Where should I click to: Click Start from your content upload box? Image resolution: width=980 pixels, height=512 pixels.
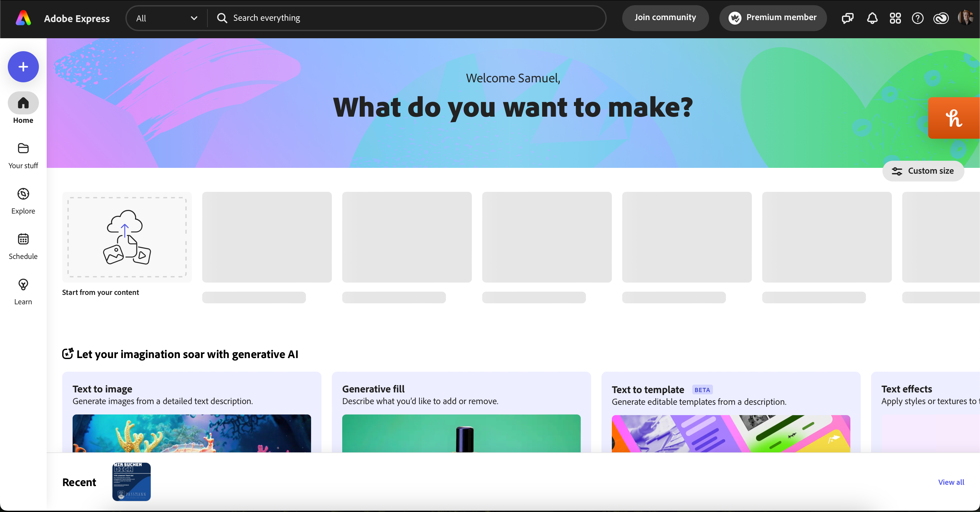(127, 237)
